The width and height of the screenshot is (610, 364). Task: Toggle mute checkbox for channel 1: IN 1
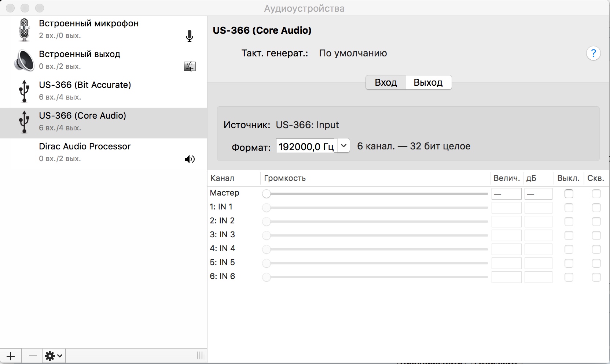569,208
